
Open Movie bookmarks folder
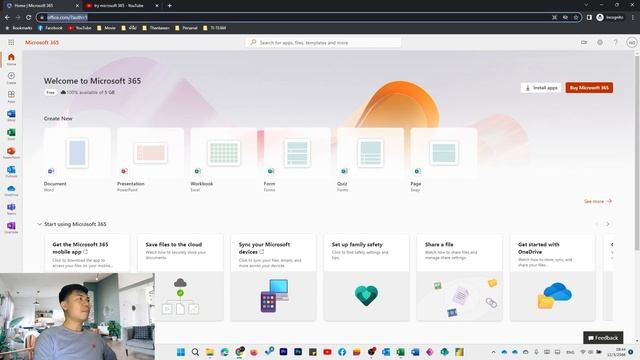(x=107, y=28)
